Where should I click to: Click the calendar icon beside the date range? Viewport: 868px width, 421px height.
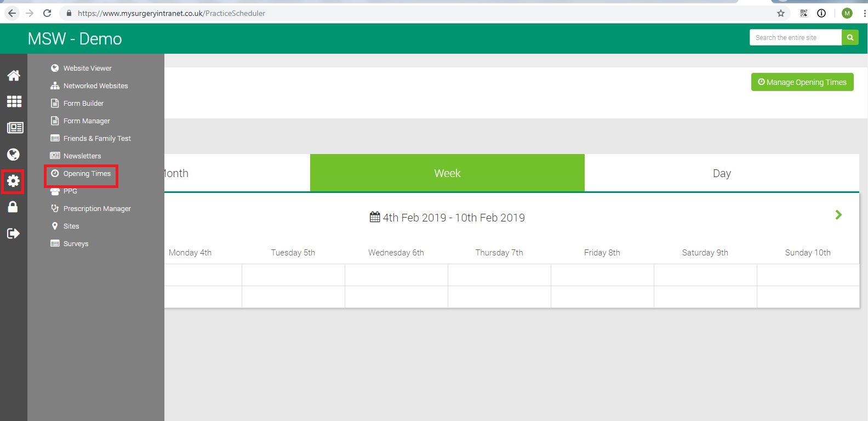click(x=375, y=217)
